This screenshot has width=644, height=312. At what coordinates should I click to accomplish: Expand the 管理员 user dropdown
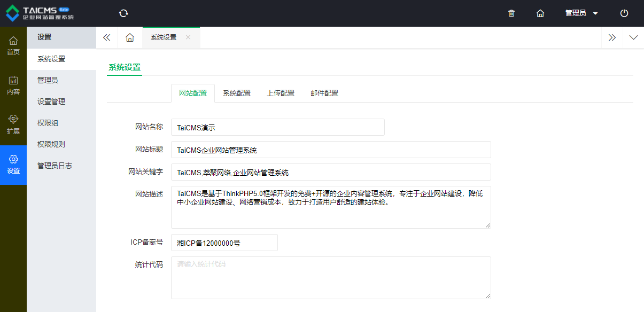pyautogui.click(x=581, y=13)
